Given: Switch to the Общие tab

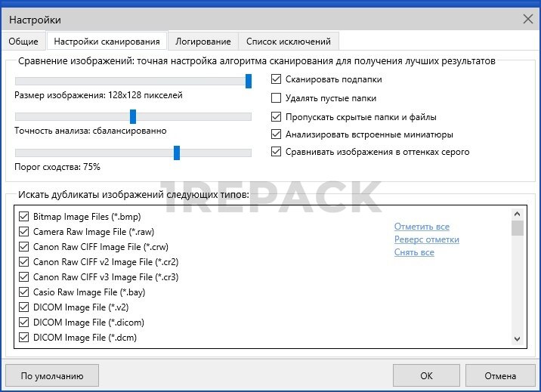Looking at the screenshot, I should (x=25, y=41).
